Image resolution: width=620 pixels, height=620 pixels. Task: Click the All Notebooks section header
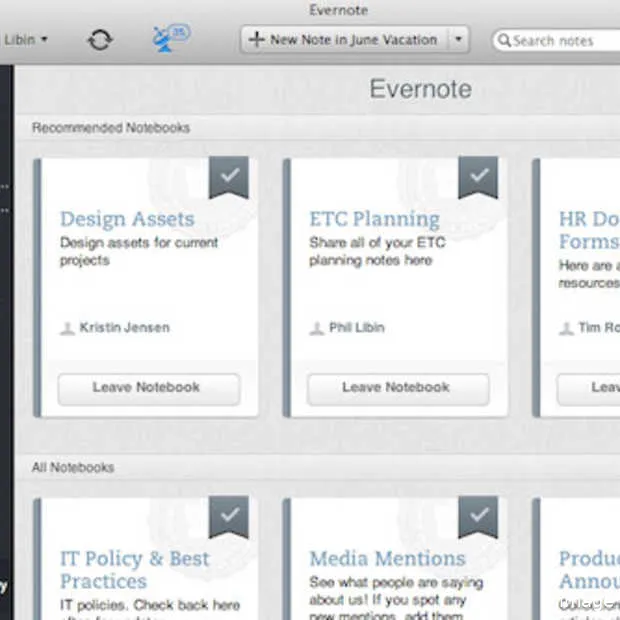(73, 467)
